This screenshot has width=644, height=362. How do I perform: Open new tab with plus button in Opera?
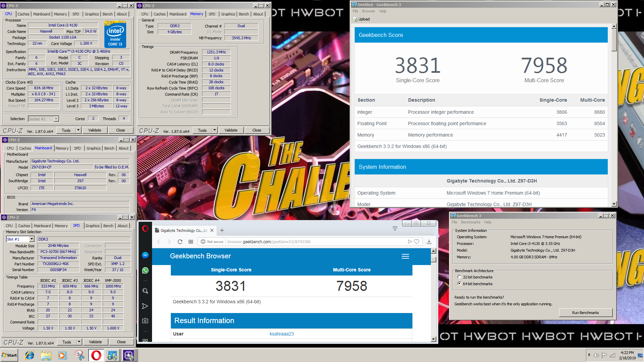(x=222, y=230)
